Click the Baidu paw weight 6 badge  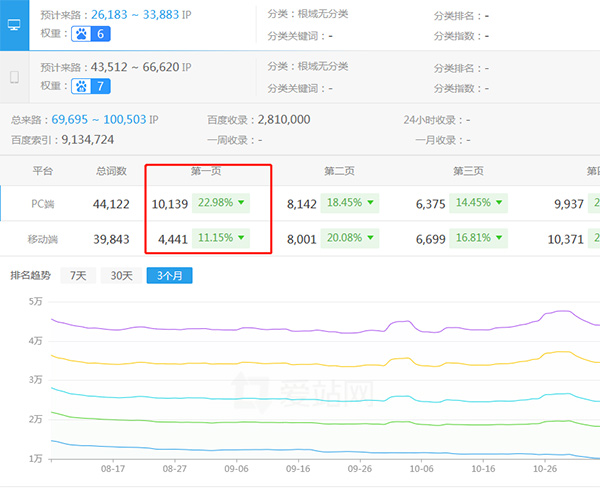(91, 34)
